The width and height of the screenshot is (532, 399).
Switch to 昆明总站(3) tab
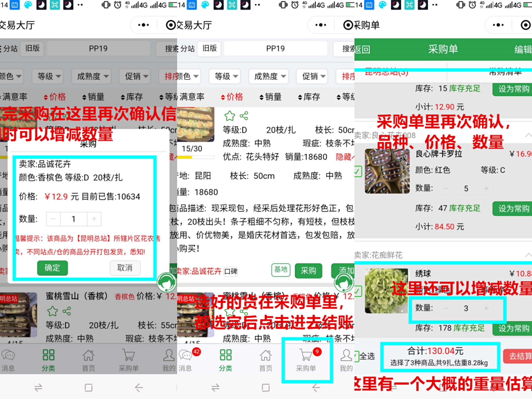(x=387, y=72)
